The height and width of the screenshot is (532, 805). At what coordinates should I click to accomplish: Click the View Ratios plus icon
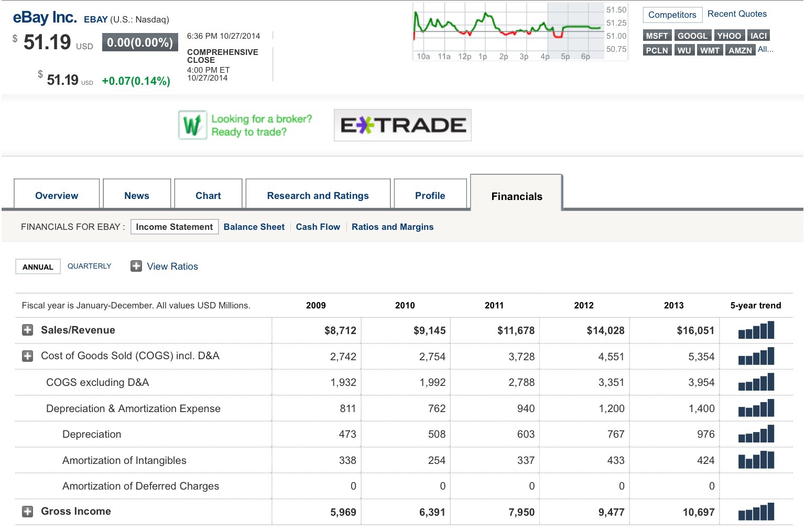(x=136, y=266)
